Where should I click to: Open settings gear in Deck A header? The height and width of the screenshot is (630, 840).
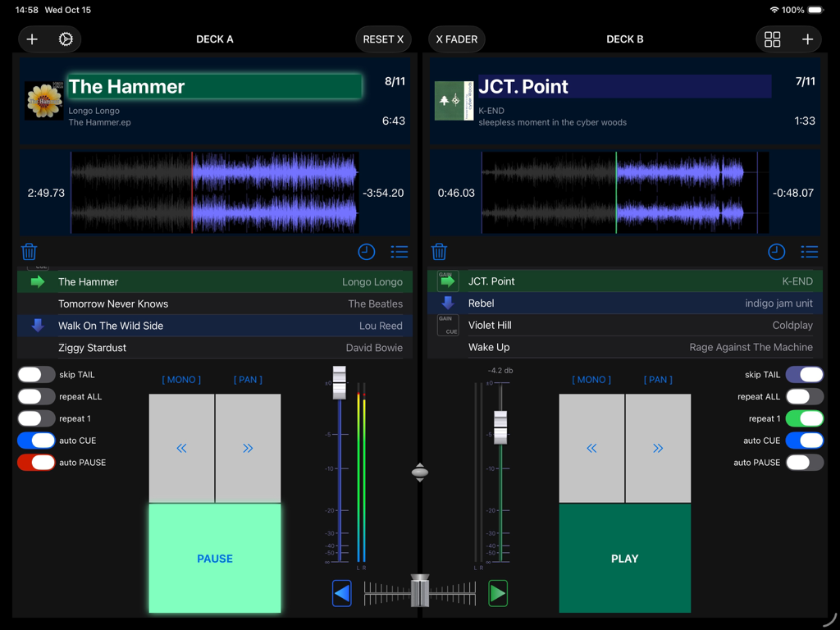click(66, 39)
